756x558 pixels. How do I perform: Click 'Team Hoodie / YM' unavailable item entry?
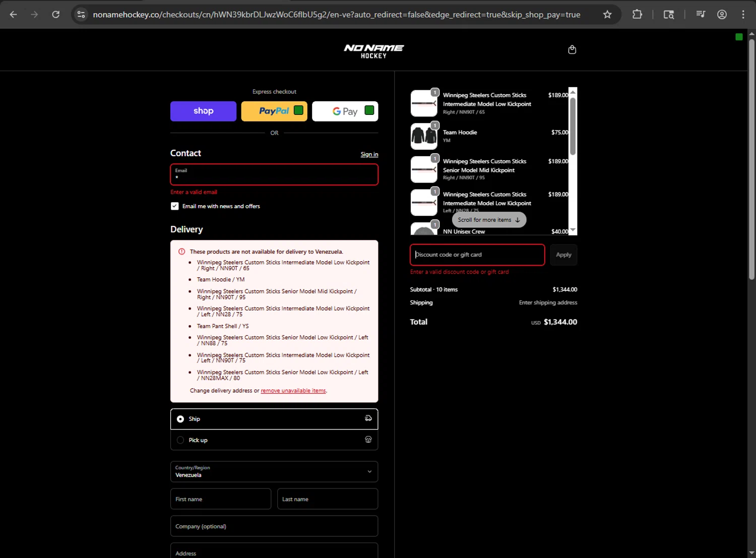221,279
